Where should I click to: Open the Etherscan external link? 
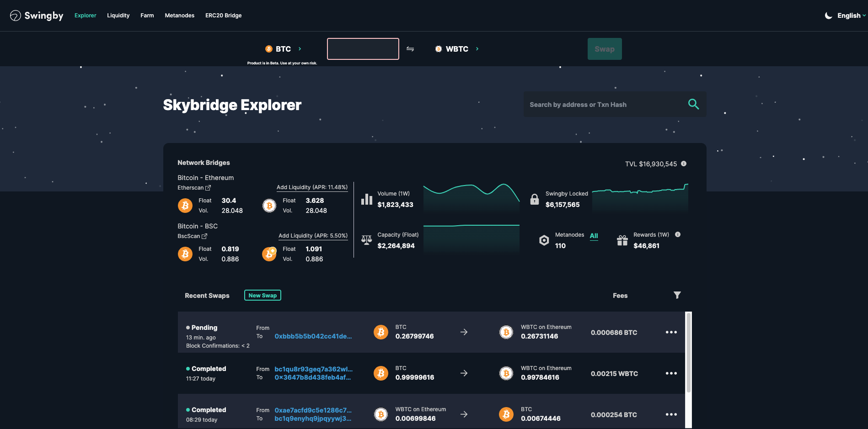point(194,188)
